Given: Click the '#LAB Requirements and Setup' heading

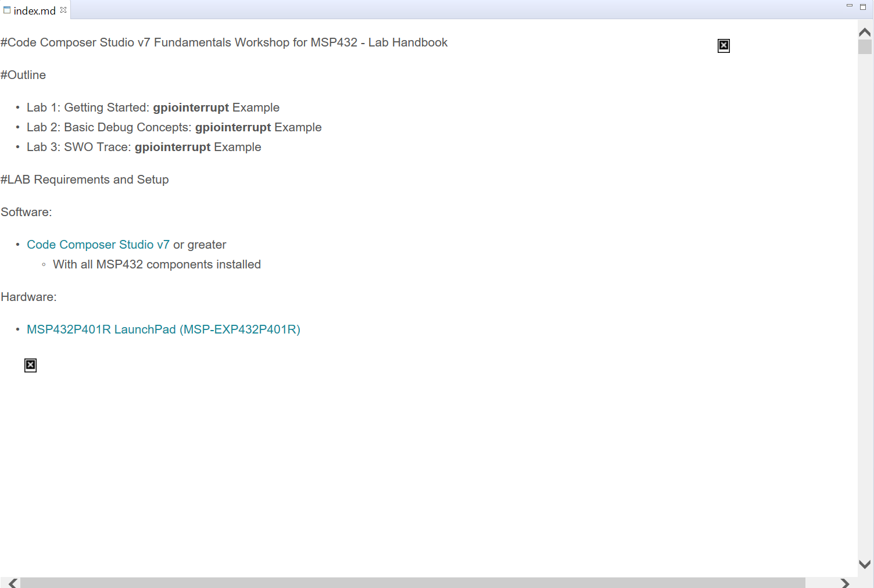Looking at the screenshot, I should coord(85,180).
